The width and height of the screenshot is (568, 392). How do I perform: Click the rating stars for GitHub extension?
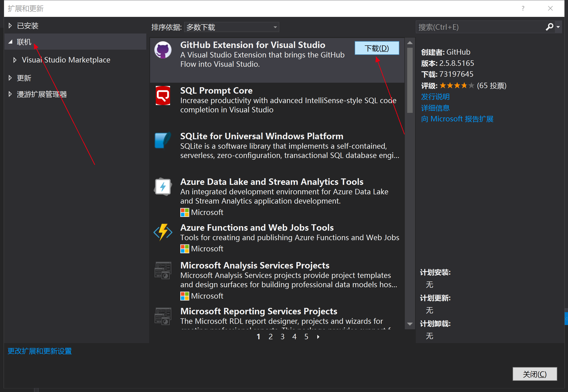pos(457,86)
